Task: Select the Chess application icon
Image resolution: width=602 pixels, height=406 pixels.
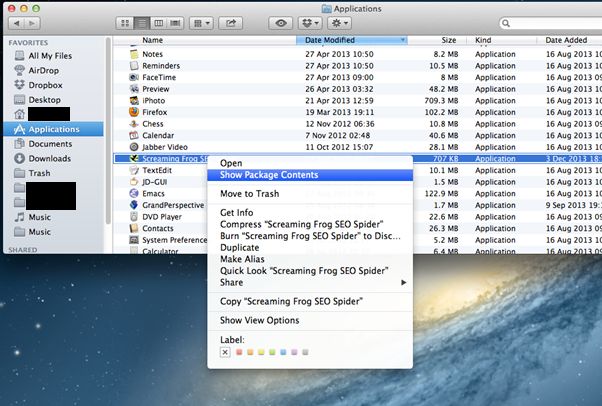Action: pos(134,124)
